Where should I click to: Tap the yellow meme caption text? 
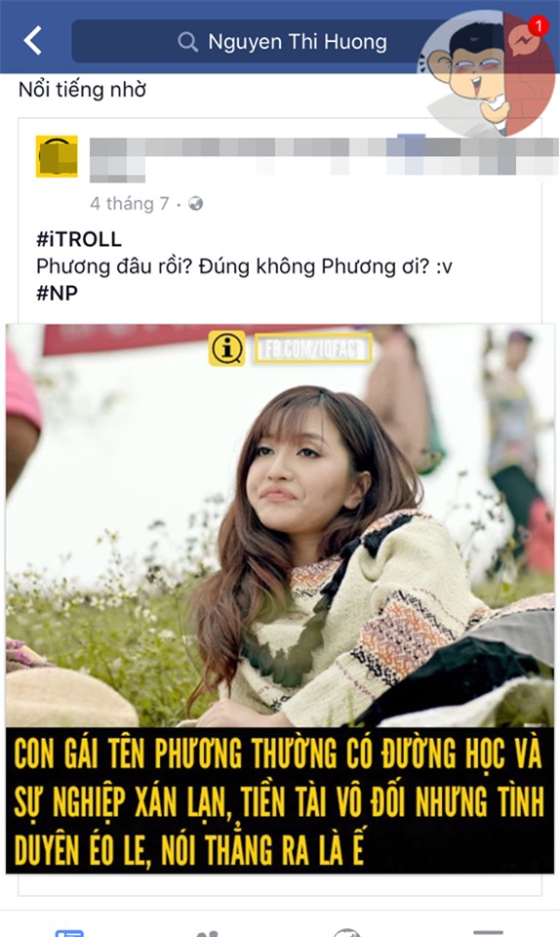point(279,800)
